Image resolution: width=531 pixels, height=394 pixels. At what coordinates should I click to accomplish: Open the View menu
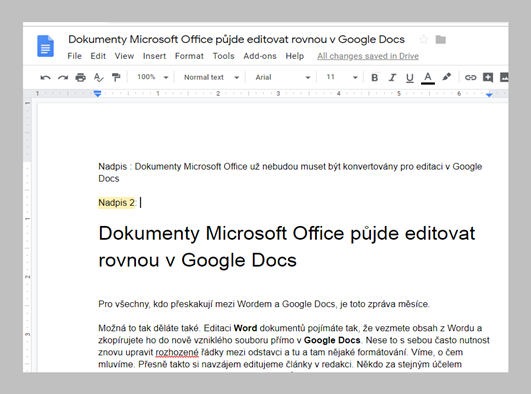point(124,56)
